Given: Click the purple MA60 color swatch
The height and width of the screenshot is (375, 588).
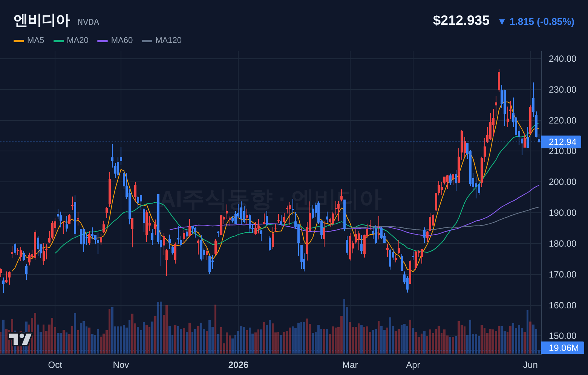Looking at the screenshot, I should [103, 41].
